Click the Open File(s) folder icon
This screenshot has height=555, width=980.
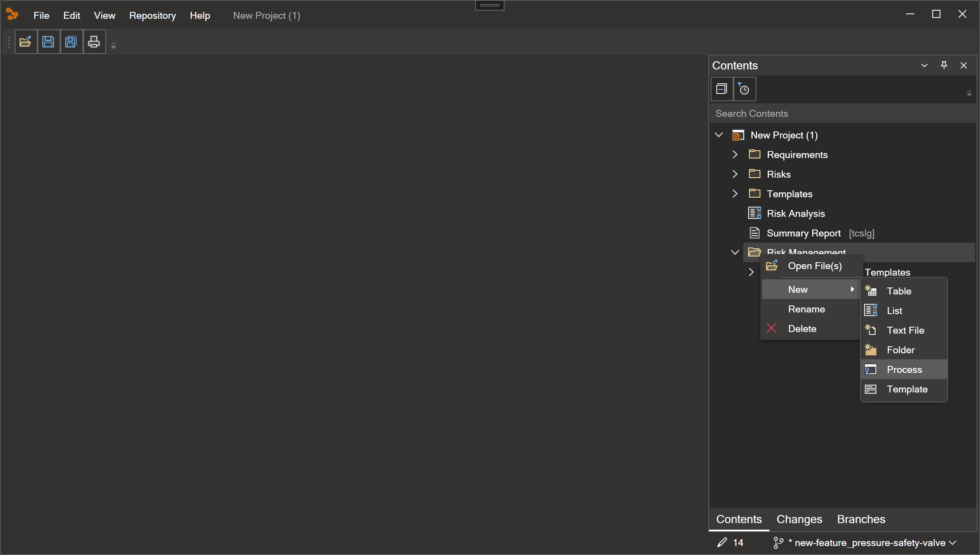[x=772, y=265]
